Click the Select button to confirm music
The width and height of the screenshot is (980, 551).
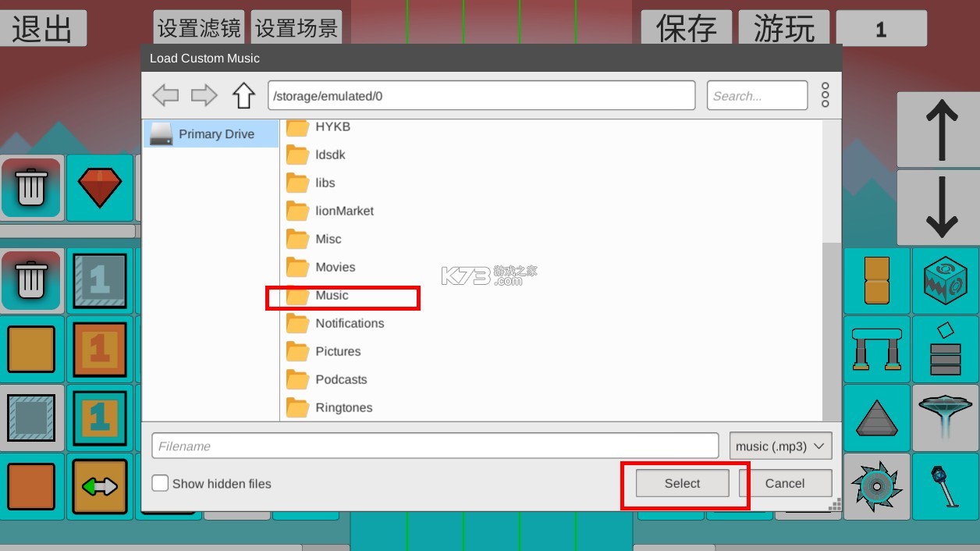(682, 483)
